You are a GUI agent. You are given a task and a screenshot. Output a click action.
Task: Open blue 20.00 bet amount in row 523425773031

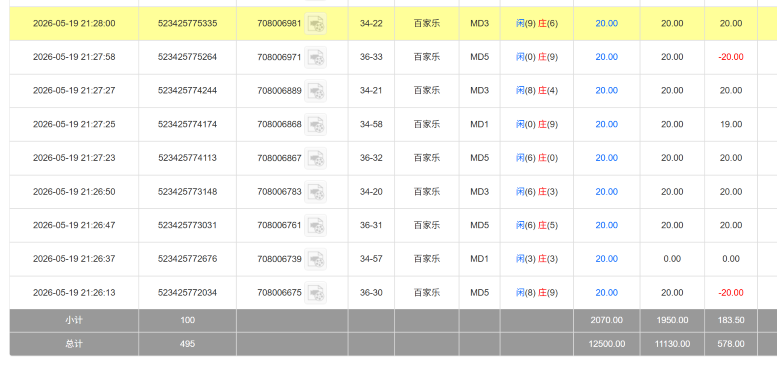tap(607, 225)
